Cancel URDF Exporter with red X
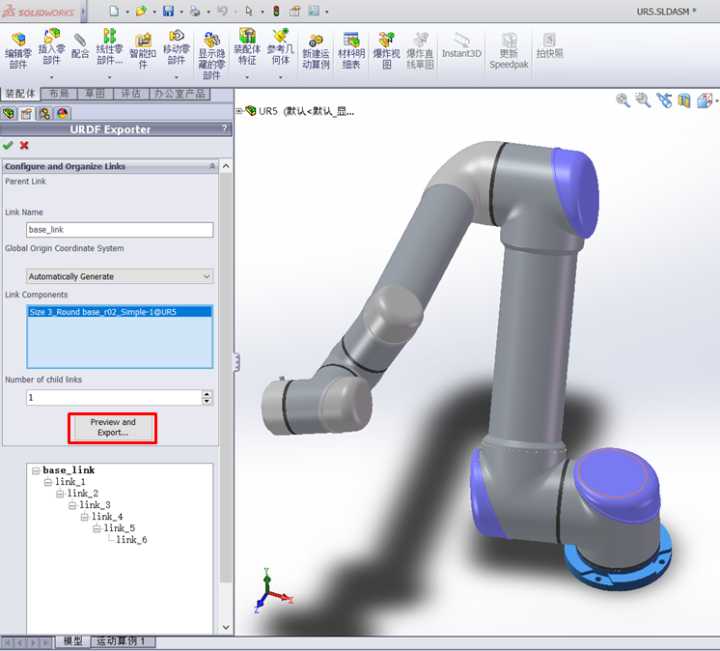This screenshot has width=720, height=651. [x=24, y=146]
